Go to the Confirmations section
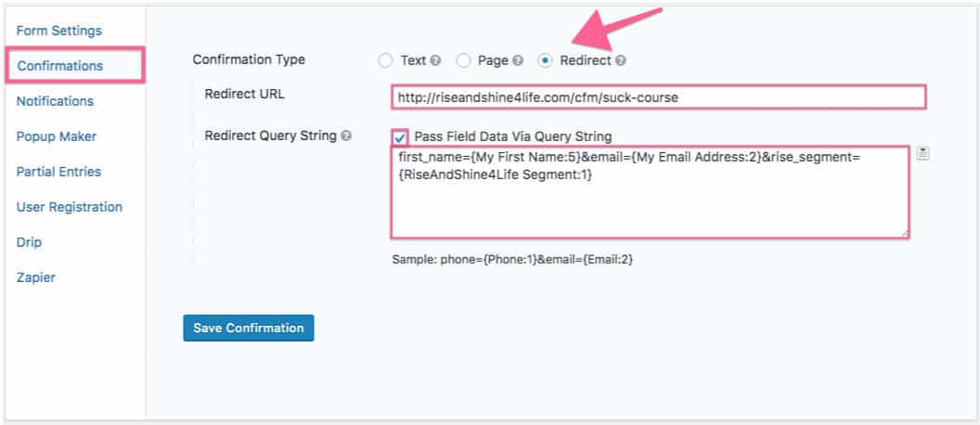The image size is (980, 425). [x=60, y=66]
